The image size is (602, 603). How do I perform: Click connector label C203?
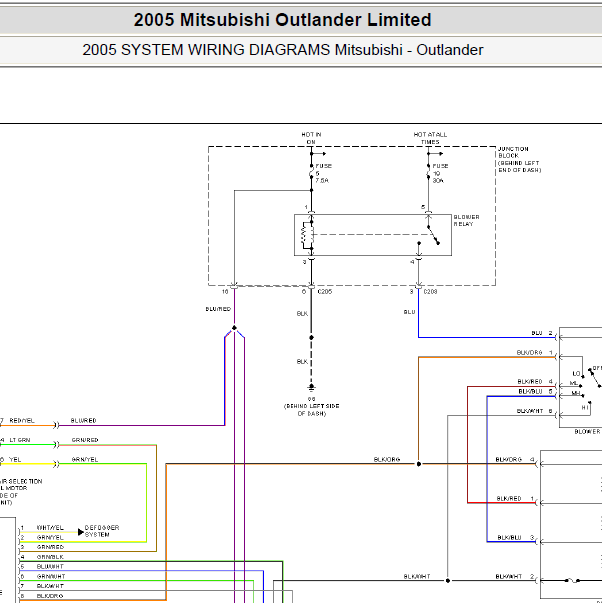coord(430,292)
